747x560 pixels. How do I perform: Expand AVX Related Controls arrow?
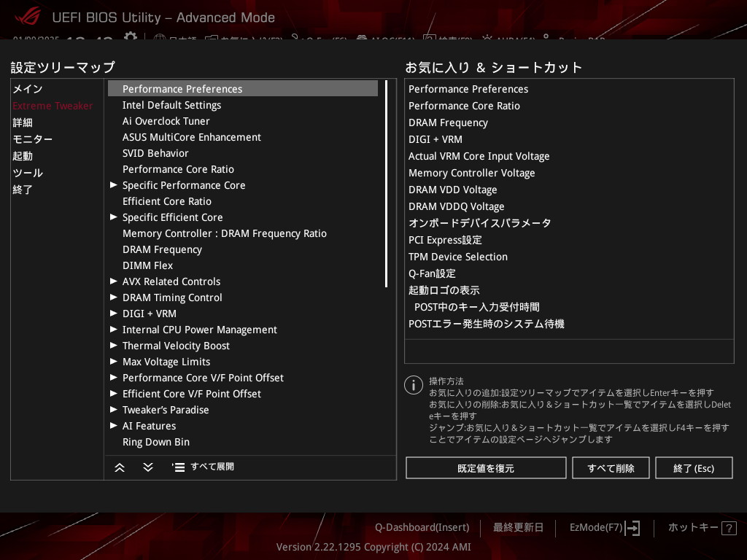(x=114, y=281)
